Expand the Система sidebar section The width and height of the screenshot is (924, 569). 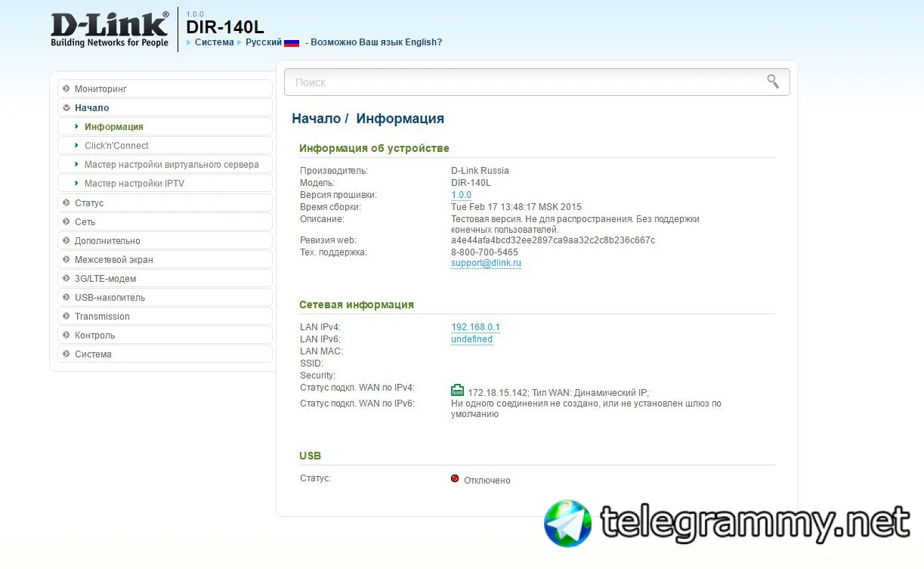point(165,354)
